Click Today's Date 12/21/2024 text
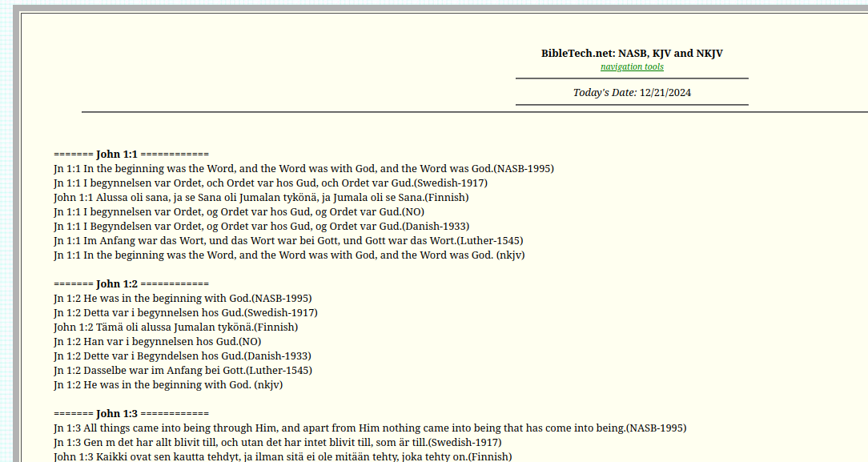Viewport: 868px width, 462px height. pos(632,92)
